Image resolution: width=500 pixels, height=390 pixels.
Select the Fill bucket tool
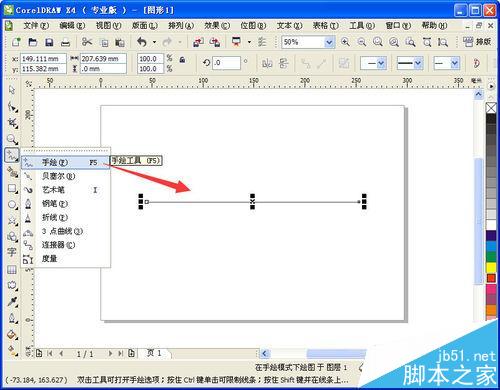pos(12,334)
